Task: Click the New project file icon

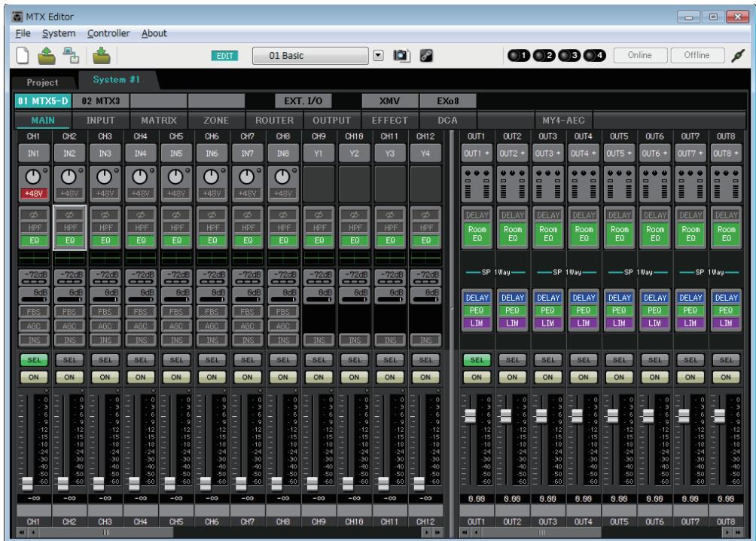Action: tap(22, 56)
